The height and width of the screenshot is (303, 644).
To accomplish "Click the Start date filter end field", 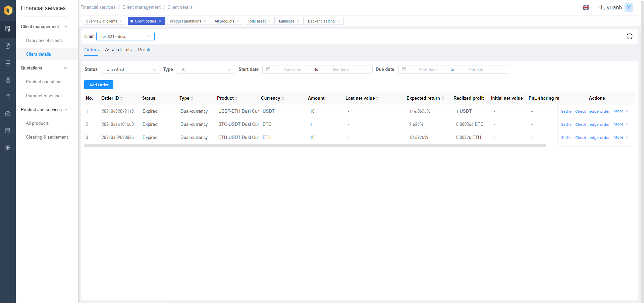I will (x=341, y=70).
